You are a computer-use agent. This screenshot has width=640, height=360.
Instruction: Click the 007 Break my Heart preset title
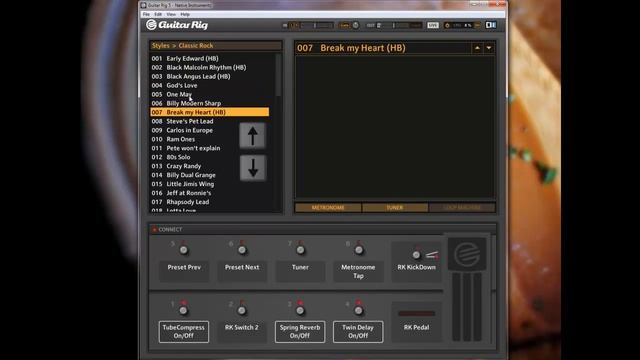coord(351,48)
